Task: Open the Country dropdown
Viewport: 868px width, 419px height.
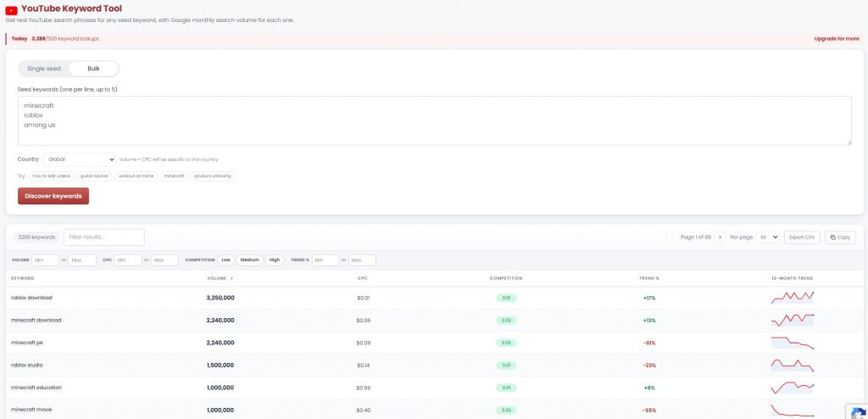Action: (x=79, y=159)
